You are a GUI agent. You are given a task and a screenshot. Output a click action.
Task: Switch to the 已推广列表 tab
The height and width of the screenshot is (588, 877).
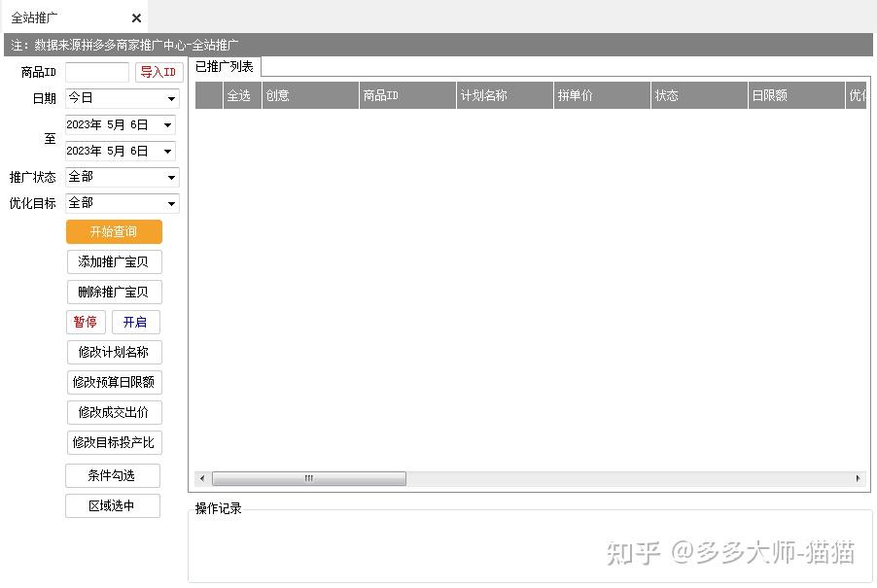225,66
